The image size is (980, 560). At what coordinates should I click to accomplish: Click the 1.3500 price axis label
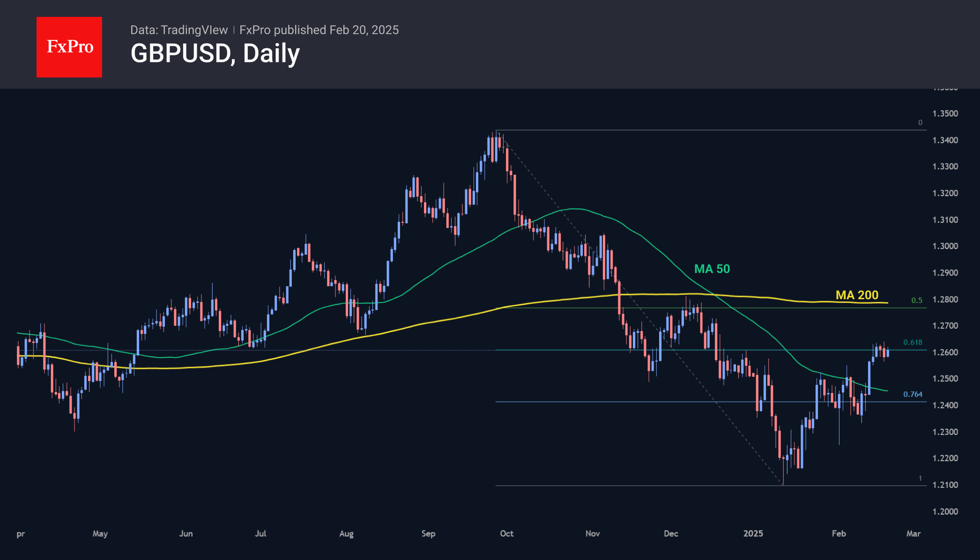point(945,114)
